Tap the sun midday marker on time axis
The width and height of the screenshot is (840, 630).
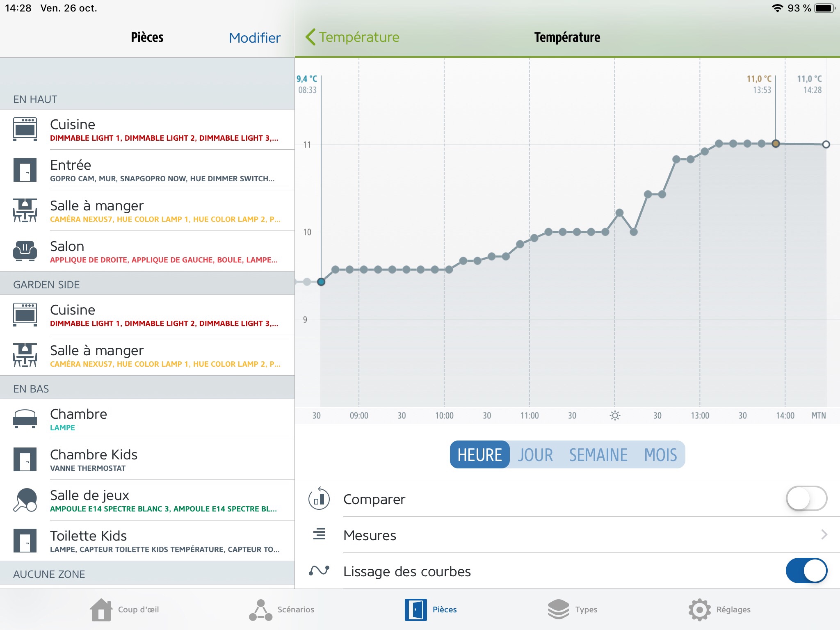pos(615,415)
